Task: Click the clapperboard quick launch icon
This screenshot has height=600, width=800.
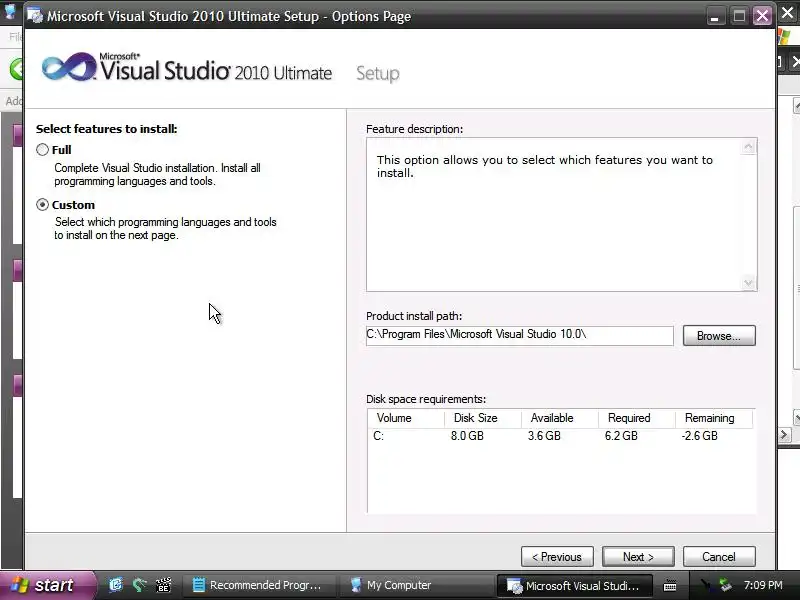Action: [163, 585]
